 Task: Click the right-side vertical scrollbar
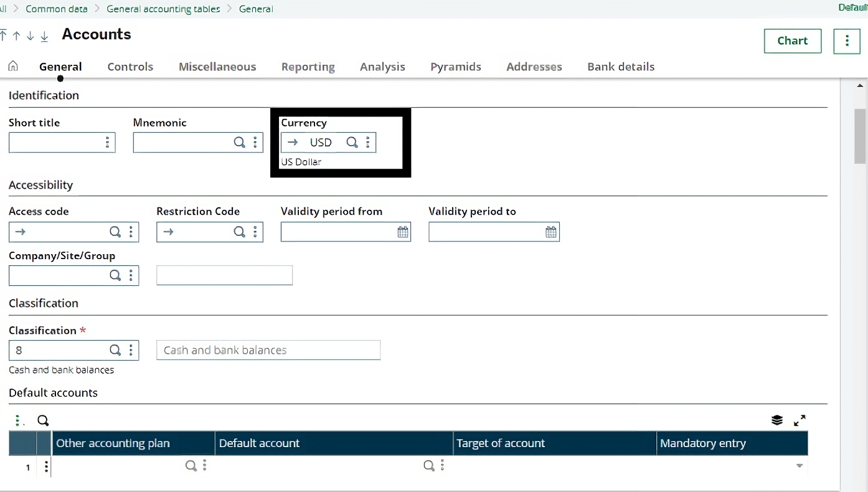click(x=860, y=136)
